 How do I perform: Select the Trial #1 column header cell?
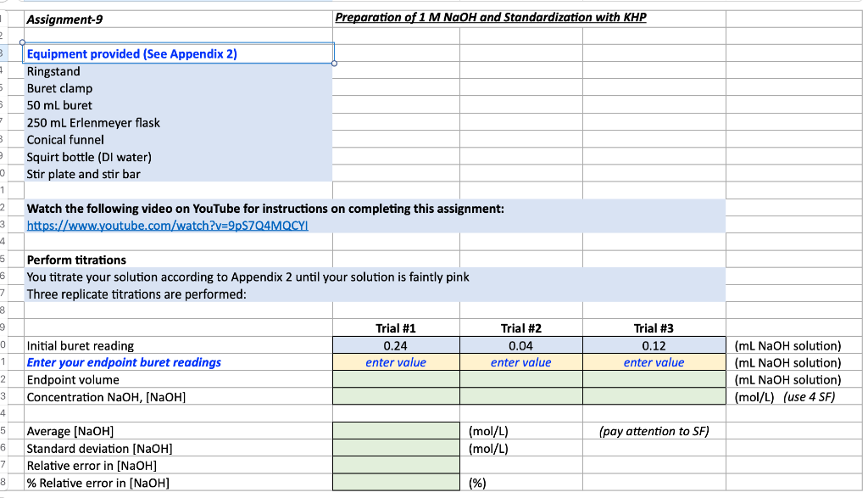point(395,327)
